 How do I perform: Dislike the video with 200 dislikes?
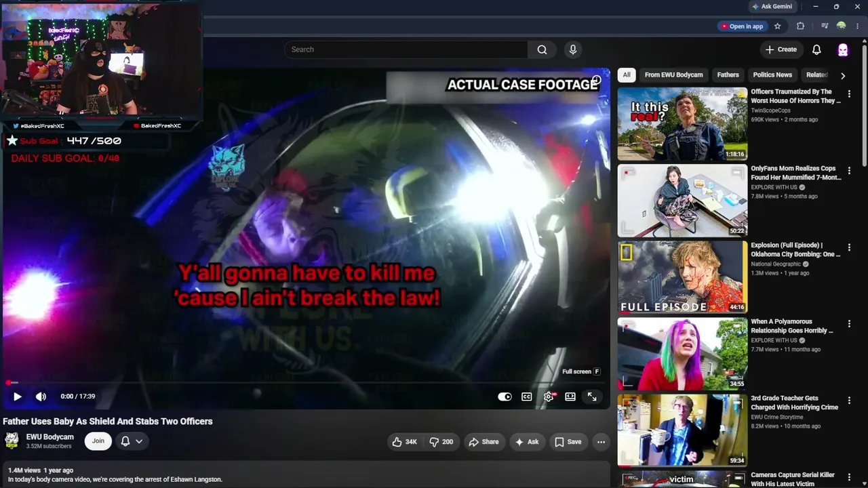441,442
